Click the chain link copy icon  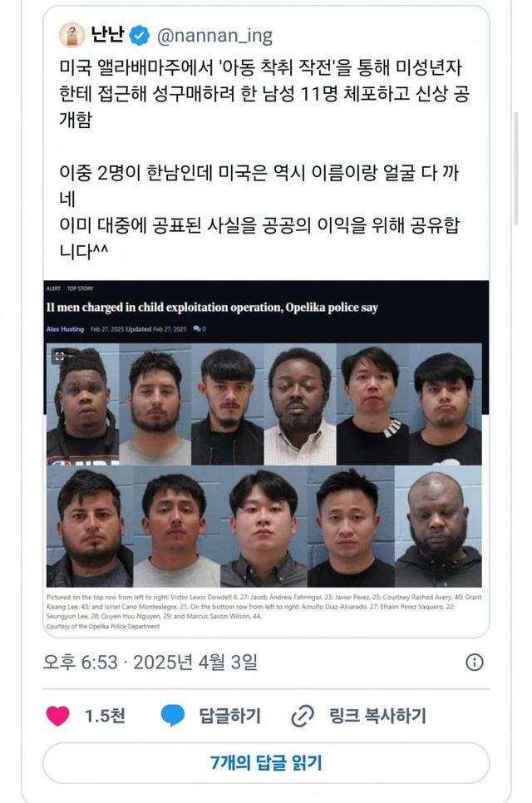tap(302, 716)
